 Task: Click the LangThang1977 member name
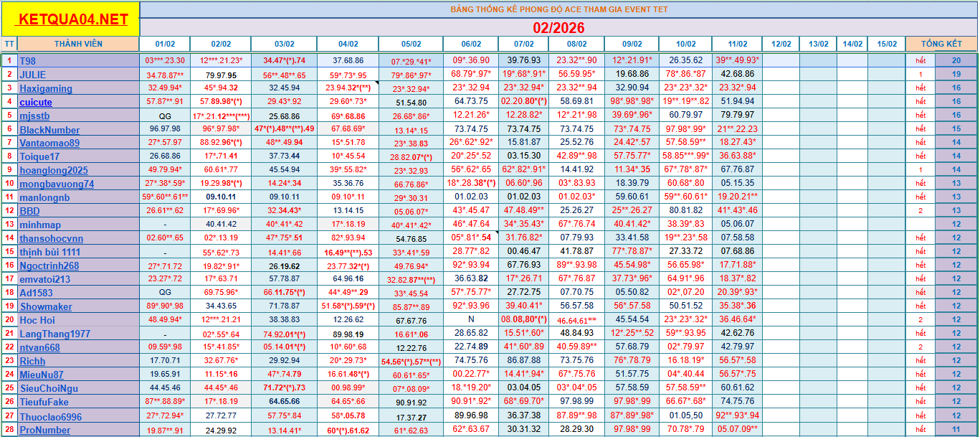(x=55, y=334)
